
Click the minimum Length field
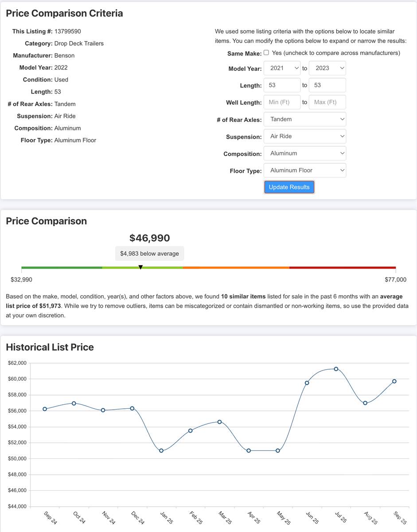(282, 85)
